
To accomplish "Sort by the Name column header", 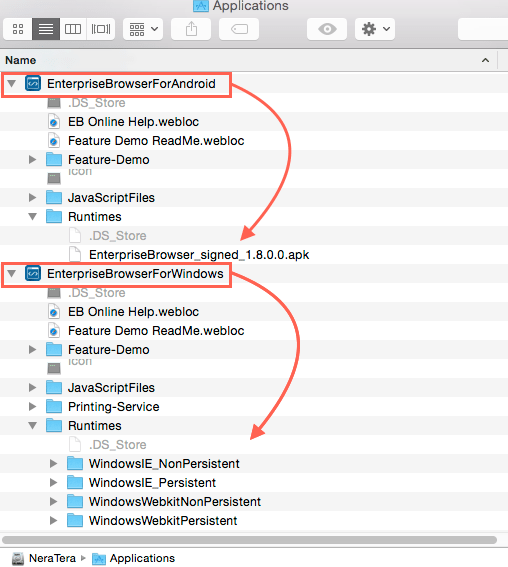I will point(21,60).
